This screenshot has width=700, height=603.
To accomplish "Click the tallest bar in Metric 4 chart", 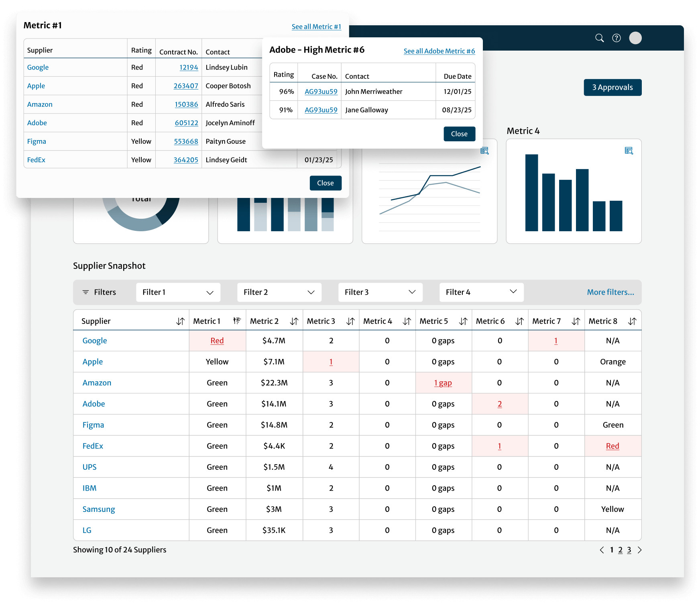I will point(531,193).
